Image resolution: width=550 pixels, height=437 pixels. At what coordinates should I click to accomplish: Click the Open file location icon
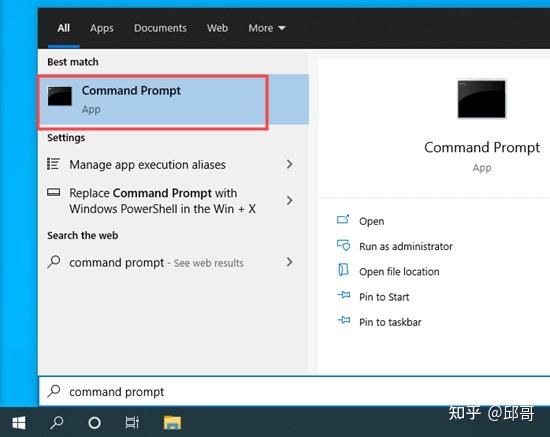(343, 270)
